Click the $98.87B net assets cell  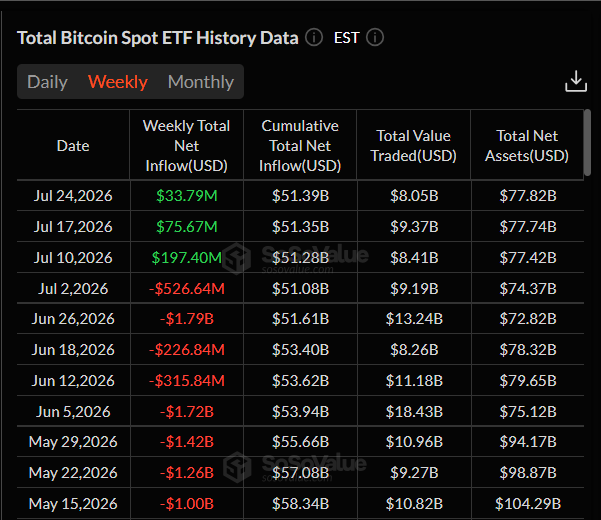pos(528,473)
